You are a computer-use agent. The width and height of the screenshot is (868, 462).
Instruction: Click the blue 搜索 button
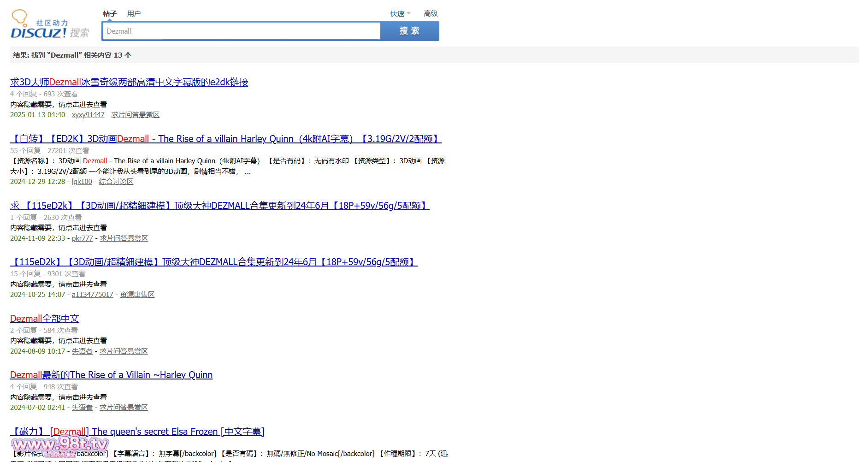click(x=409, y=31)
